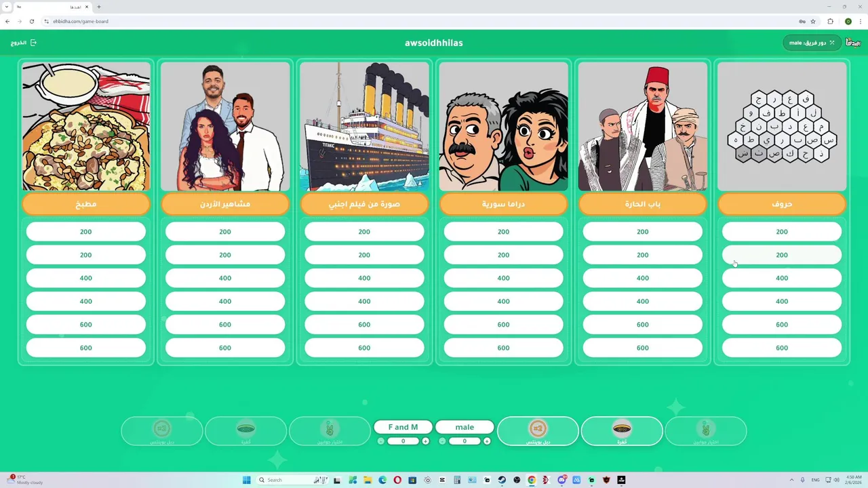The width and height of the screenshot is (868, 488).
Task: Click F and M team's اختيار جوابين lifeline
Action: pos(330,431)
